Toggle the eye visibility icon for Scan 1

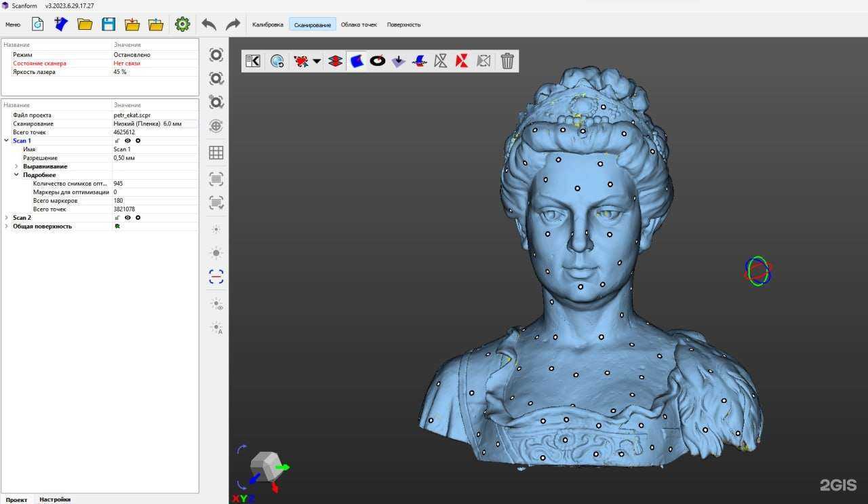click(127, 141)
